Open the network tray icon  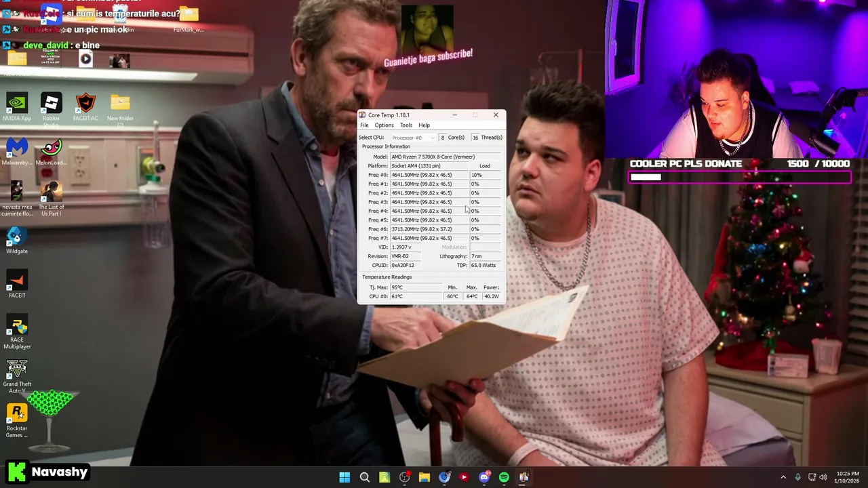point(812,477)
